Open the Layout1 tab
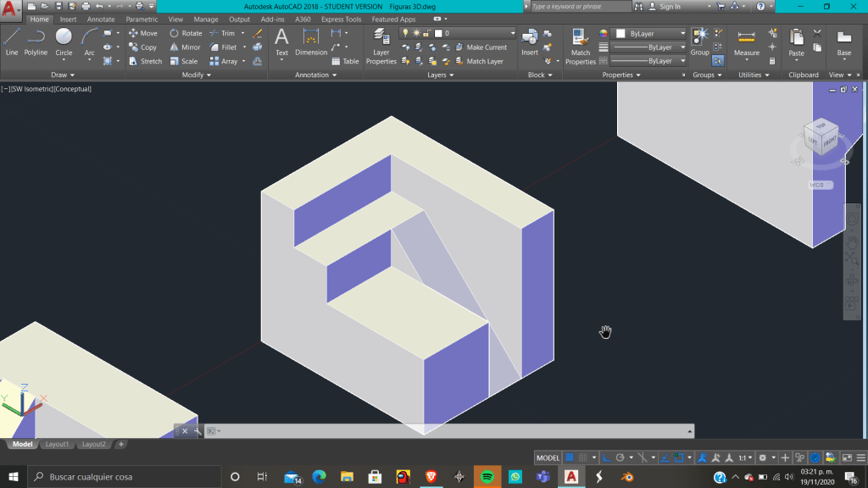Image resolution: width=868 pixels, height=488 pixels. tap(58, 444)
